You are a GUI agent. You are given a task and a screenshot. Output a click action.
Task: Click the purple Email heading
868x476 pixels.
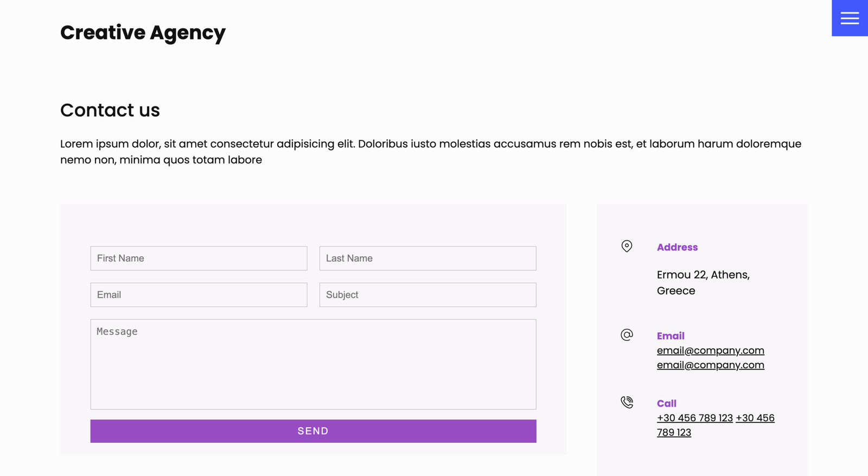(x=671, y=336)
